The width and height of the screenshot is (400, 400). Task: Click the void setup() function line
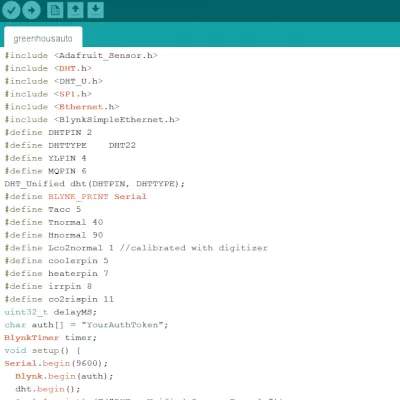tap(42, 351)
